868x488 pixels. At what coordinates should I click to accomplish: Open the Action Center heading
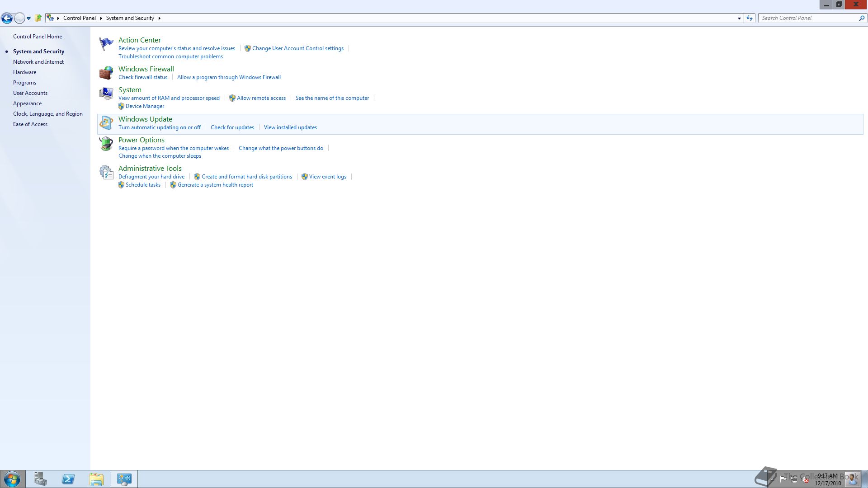point(140,40)
